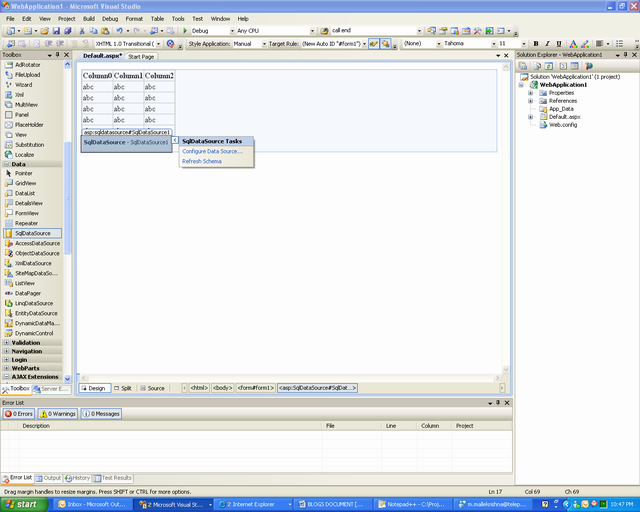Undo the last action via toolbar
The height and width of the screenshot is (512, 640).
pyautogui.click(x=119, y=31)
